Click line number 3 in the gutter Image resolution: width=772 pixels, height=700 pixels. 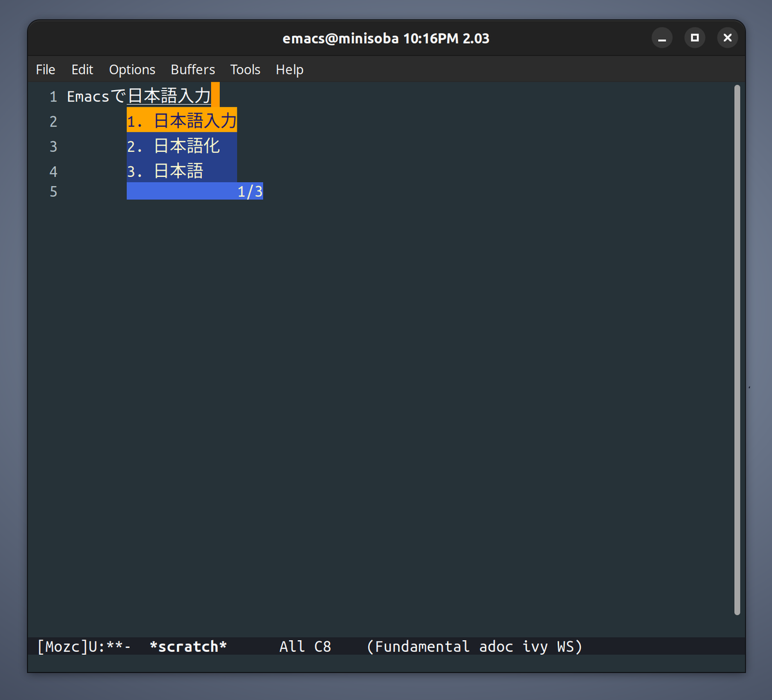tap(53, 147)
